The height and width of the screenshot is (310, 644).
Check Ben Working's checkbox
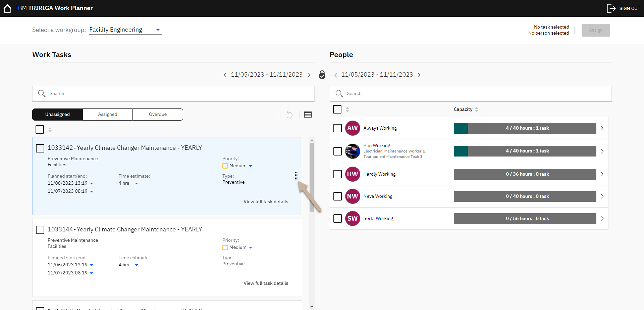(x=338, y=151)
